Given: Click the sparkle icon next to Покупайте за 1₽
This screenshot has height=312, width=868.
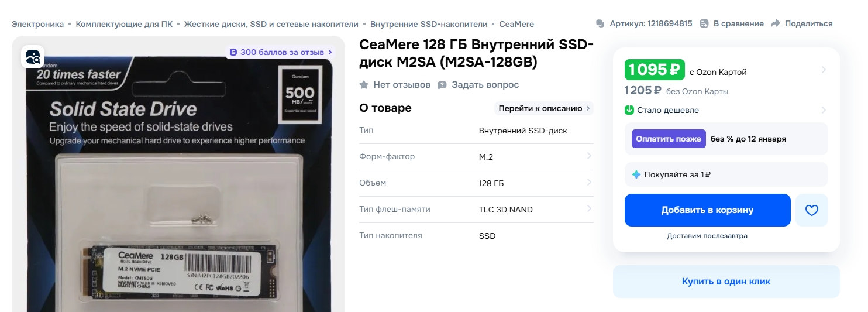Looking at the screenshot, I should point(636,174).
